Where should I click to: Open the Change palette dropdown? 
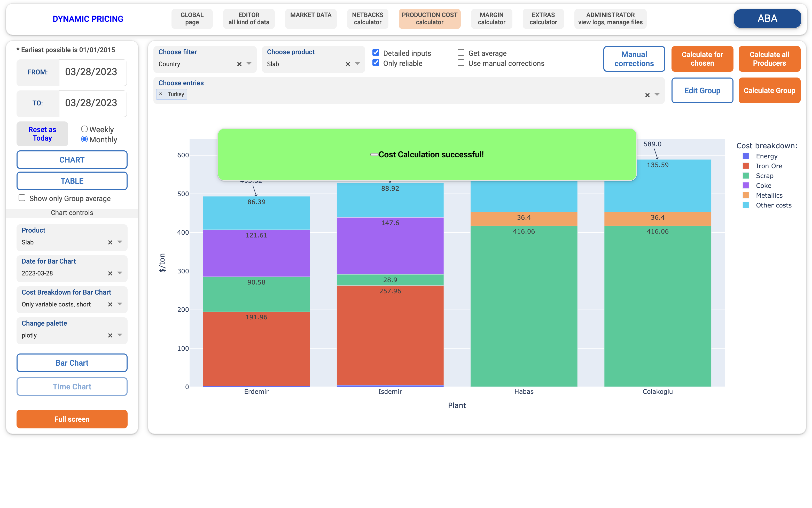[x=120, y=335]
